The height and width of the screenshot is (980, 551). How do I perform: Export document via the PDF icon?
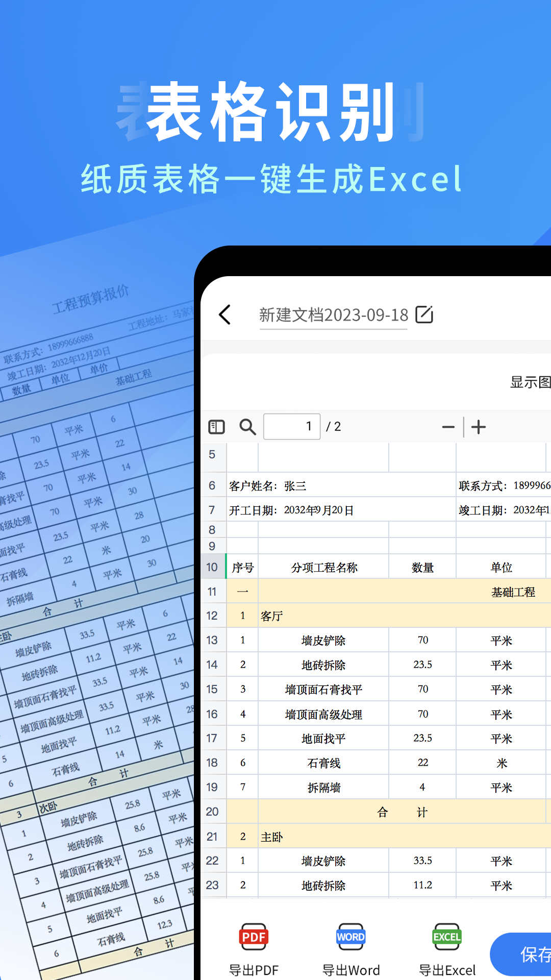pyautogui.click(x=254, y=937)
